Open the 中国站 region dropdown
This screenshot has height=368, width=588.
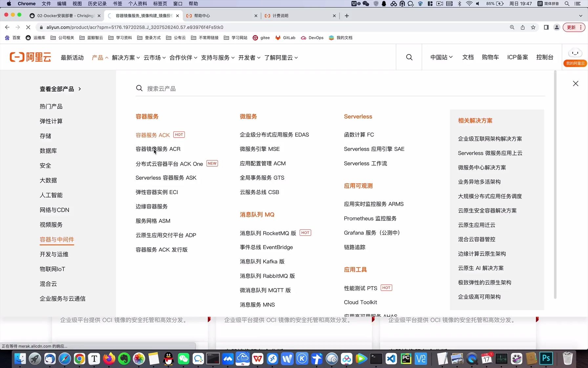442,57
